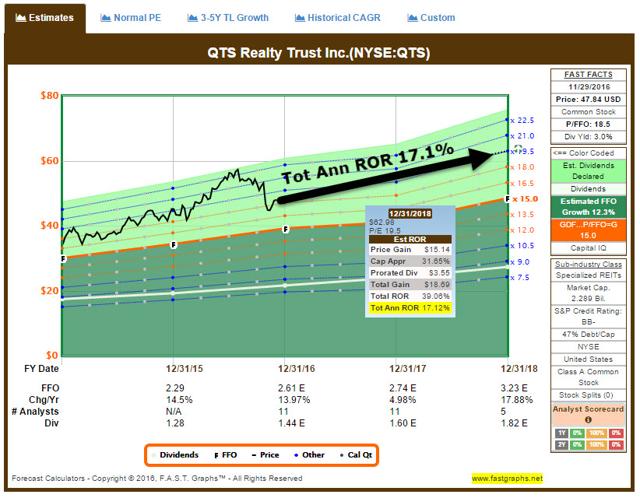
Task: Click the 2Y scorecard label
Action: (562, 444)
